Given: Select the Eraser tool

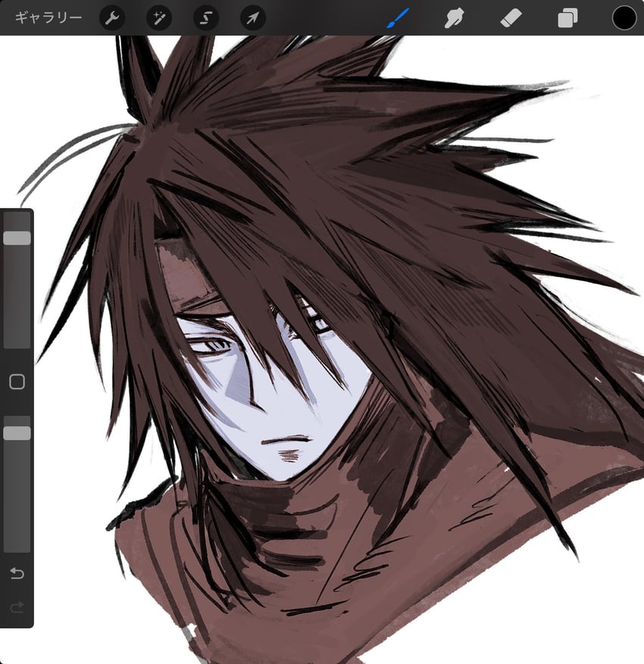Looking at the screenshot, I should (511, 19).
